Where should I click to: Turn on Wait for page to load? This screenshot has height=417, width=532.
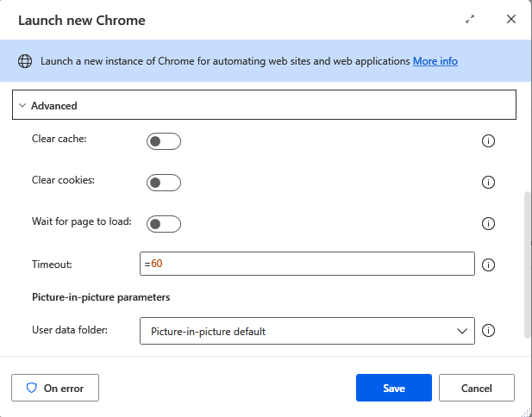(164, 224)
